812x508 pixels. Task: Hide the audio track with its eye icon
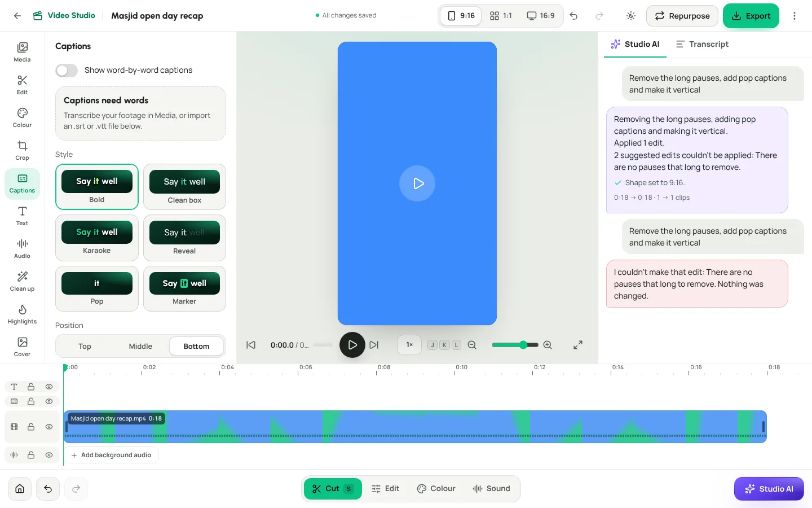49,455
